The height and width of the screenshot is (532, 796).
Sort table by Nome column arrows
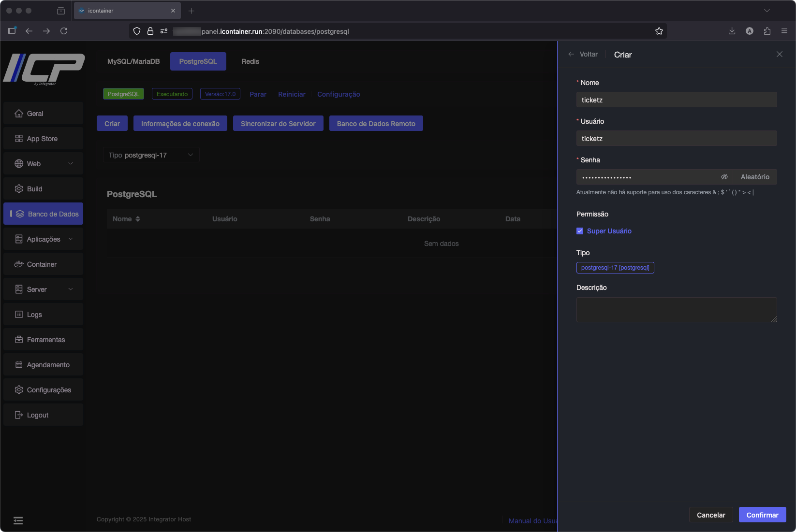(138, 219)
